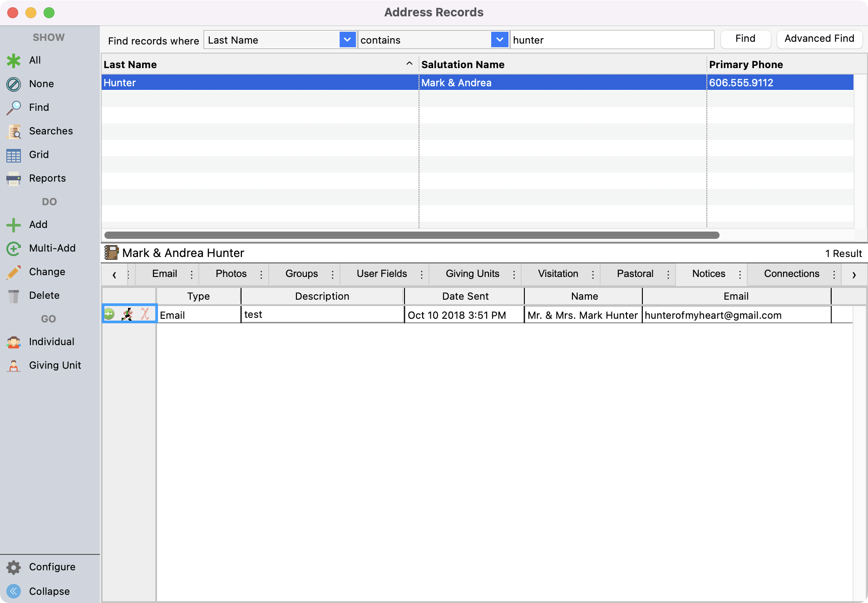
Task: Start Multi-Add from the sidebar
Action: click(14, 248)
